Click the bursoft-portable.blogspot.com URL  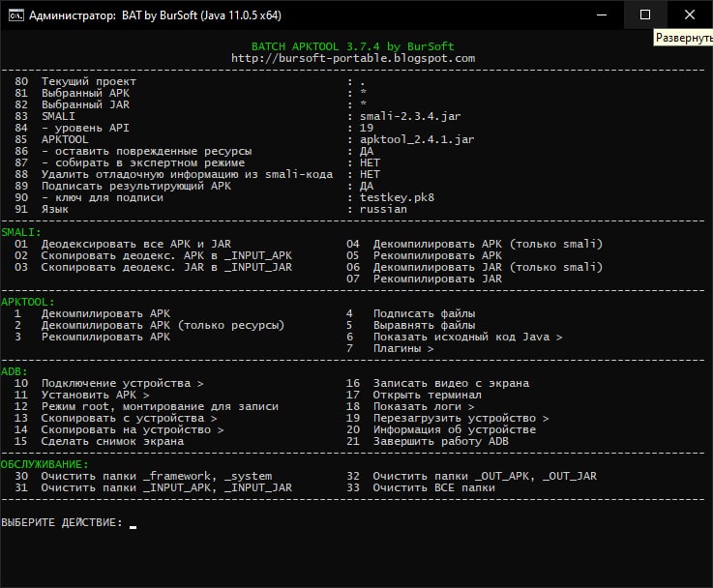pos(353,58)
